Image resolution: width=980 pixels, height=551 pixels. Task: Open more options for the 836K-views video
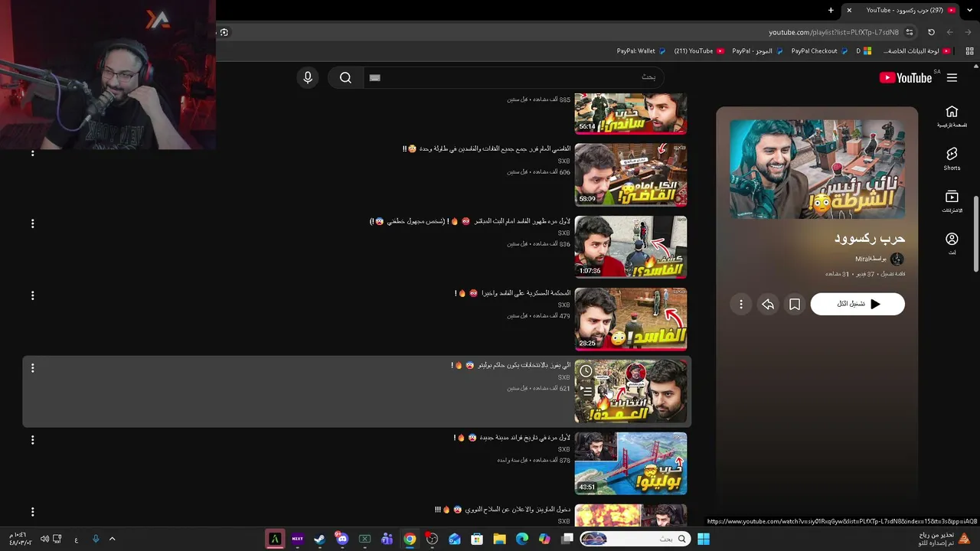click(x=32, y=223)
